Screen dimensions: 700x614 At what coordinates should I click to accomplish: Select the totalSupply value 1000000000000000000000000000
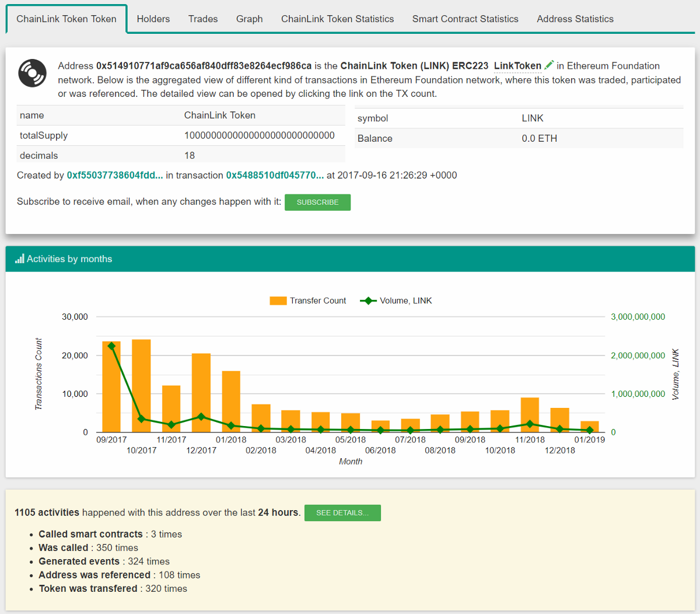point(260,135)
